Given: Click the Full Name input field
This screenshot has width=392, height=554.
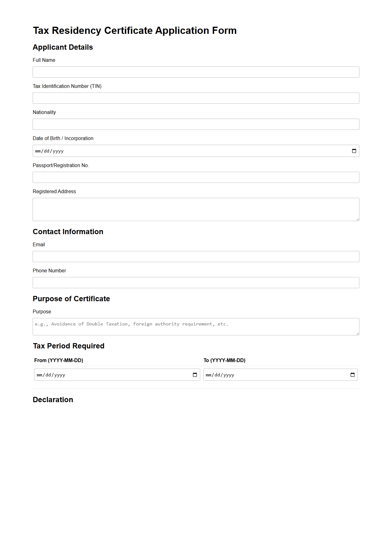Looking at the screenshot, I should tap(196, 72).
